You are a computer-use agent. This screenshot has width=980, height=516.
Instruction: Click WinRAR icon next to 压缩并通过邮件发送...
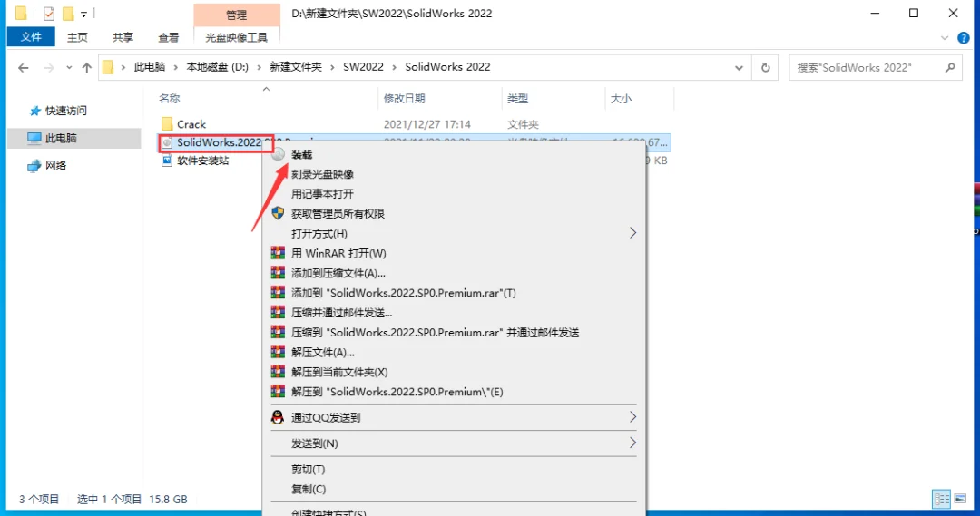tap(279, 312)
